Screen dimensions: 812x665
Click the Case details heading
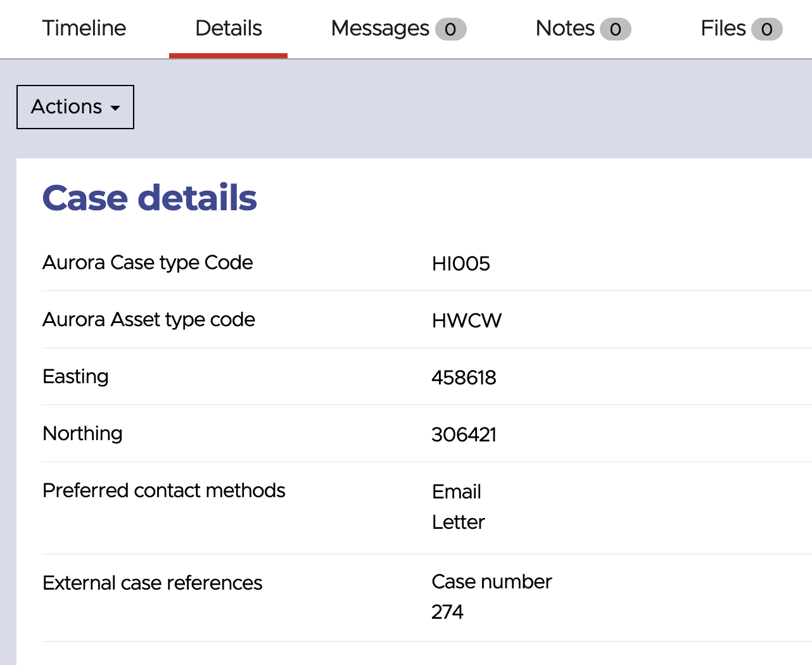click(x=149, y=197)
